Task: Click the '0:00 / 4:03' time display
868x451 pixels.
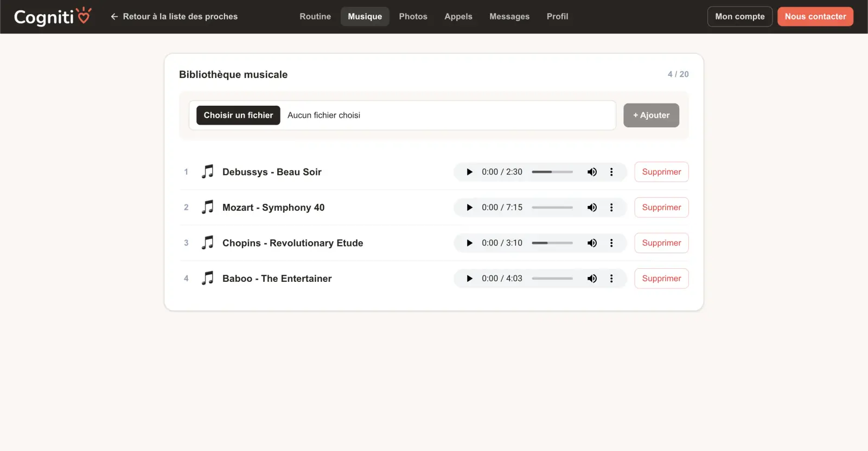Action: (502, 279)
